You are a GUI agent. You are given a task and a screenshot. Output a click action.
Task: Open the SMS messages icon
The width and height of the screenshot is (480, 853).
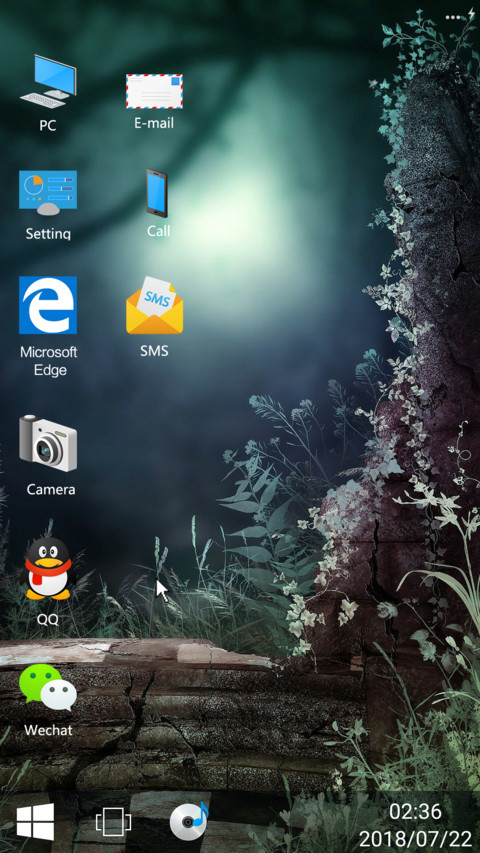pyautogui.click(x=155, y=305)
